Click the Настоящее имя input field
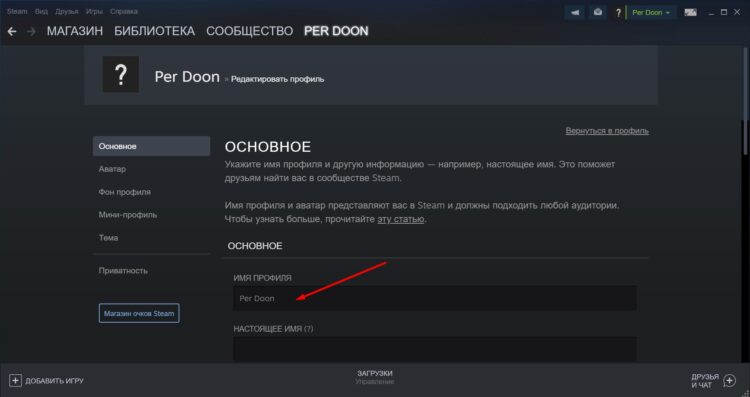750x397 pixels. click(435, 349)
